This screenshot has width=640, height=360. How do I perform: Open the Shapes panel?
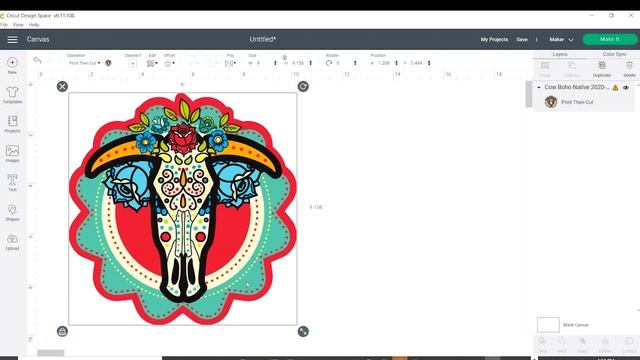pos(12,209)
